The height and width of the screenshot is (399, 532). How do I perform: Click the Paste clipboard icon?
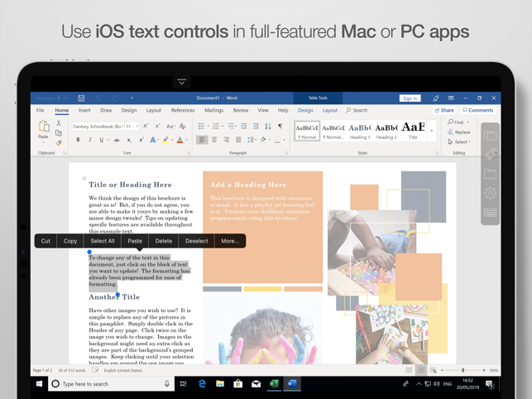coord(43,126)
